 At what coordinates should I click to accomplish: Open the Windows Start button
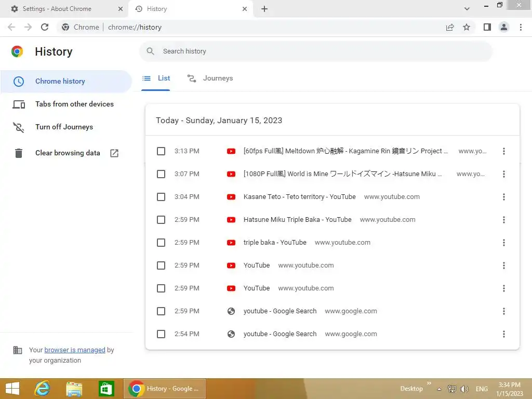12,389
